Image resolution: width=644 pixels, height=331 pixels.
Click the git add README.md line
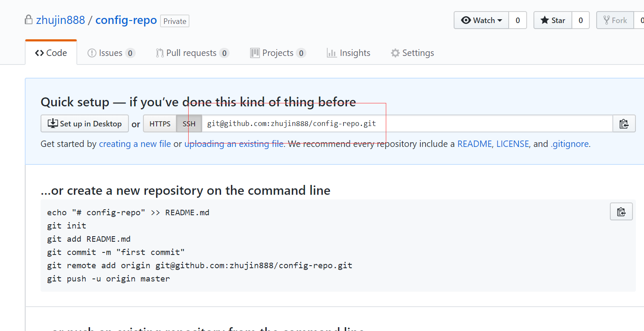[x=89, y=239]
